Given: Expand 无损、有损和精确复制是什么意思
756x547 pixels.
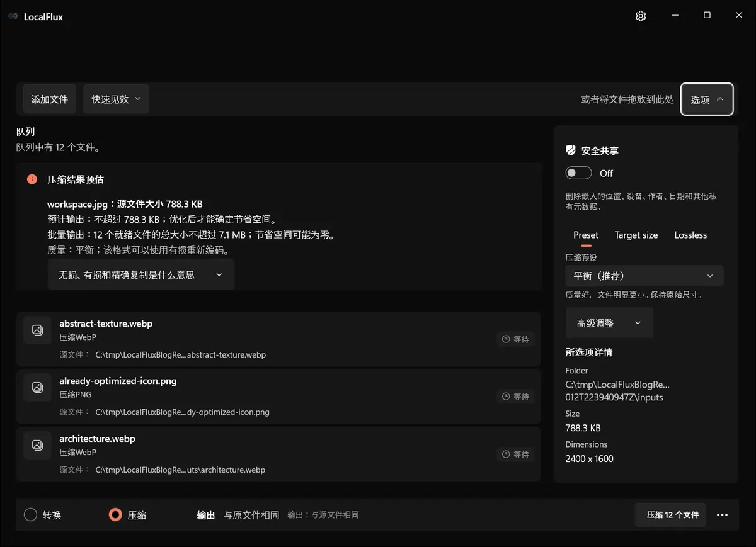Looking at the screenshot, I should coord(141,275).
